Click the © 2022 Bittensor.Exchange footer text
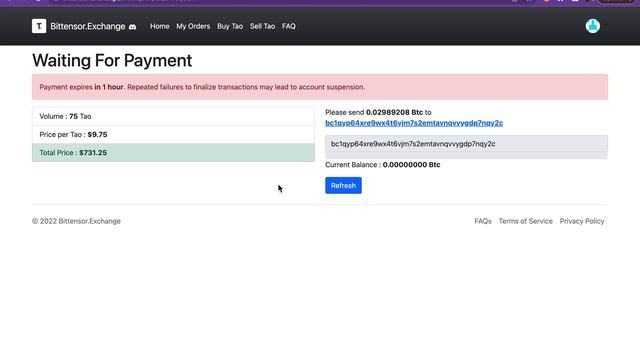640x360 pixels. (76, 221)
